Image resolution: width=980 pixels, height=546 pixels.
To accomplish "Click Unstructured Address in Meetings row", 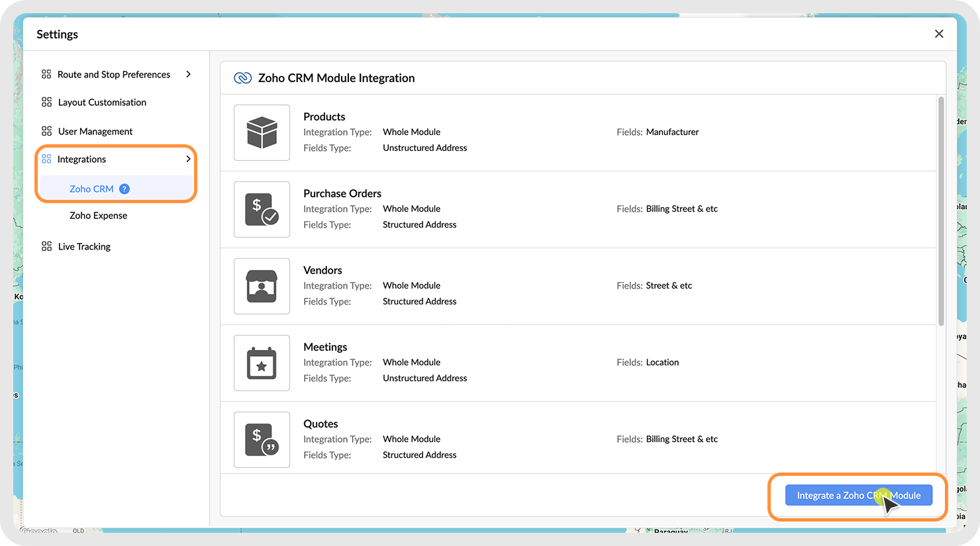I will point(425,379).
